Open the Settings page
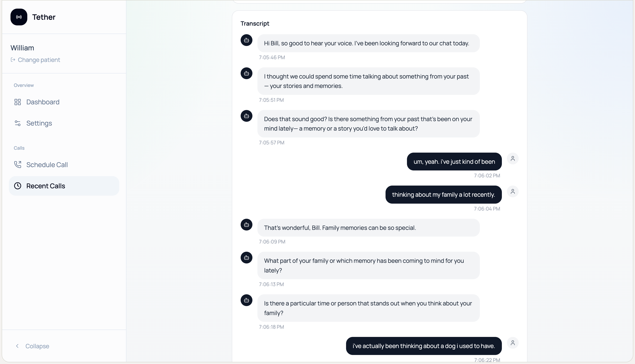This screenshot has width=635, height=364. (x=39, y=123)
